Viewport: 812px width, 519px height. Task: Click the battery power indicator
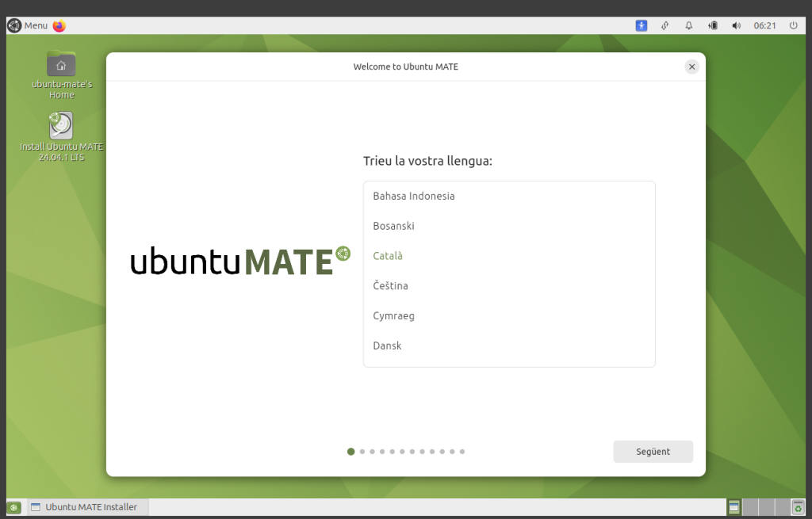pyautogui.click(x=713, y=25)
